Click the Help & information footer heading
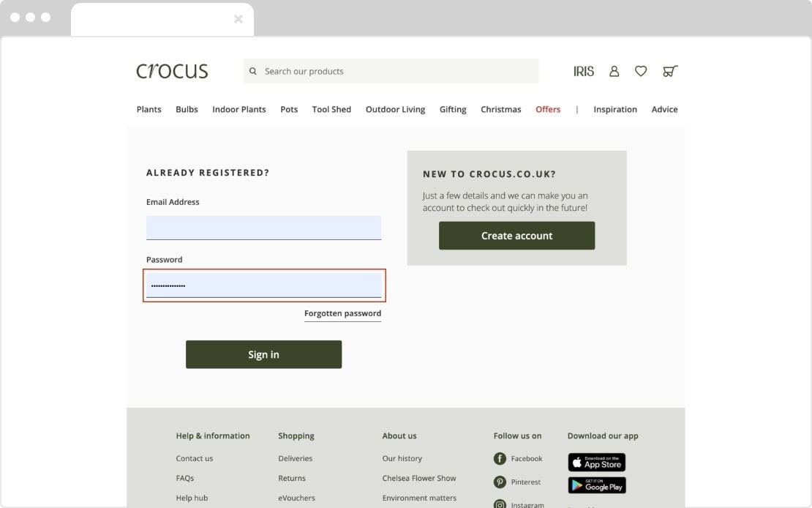Screen dimensions: 812x508 click(x=213, y=436)
